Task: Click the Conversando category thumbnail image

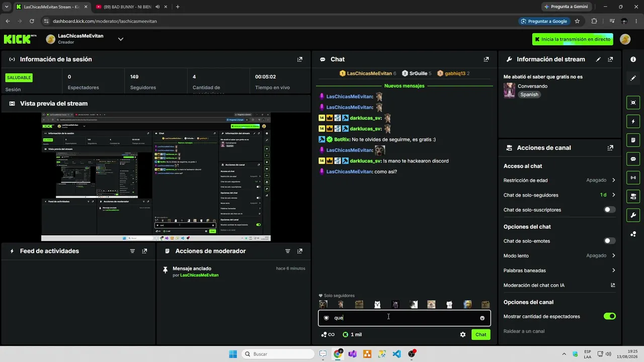Action: [509, 90]
